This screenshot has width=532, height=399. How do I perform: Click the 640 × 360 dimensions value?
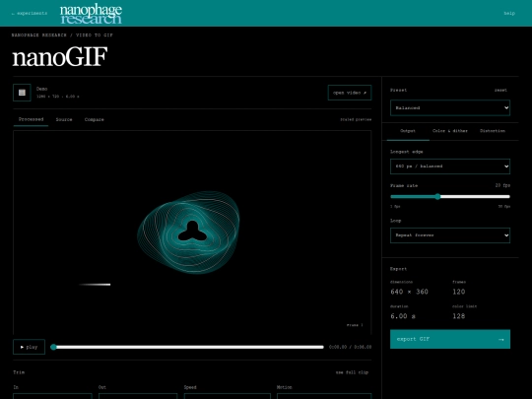pyautogui.click(x=409, y=292)
